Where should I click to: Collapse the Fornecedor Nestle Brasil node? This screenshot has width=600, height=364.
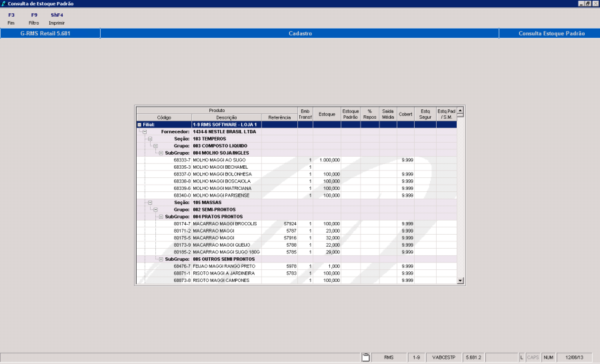[x=145, y=132]
